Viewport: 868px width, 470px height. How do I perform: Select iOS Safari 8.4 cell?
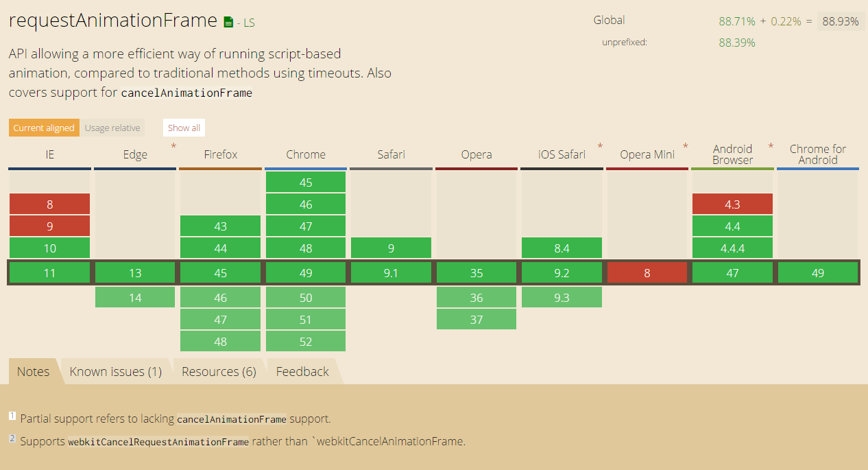point(562,248)
